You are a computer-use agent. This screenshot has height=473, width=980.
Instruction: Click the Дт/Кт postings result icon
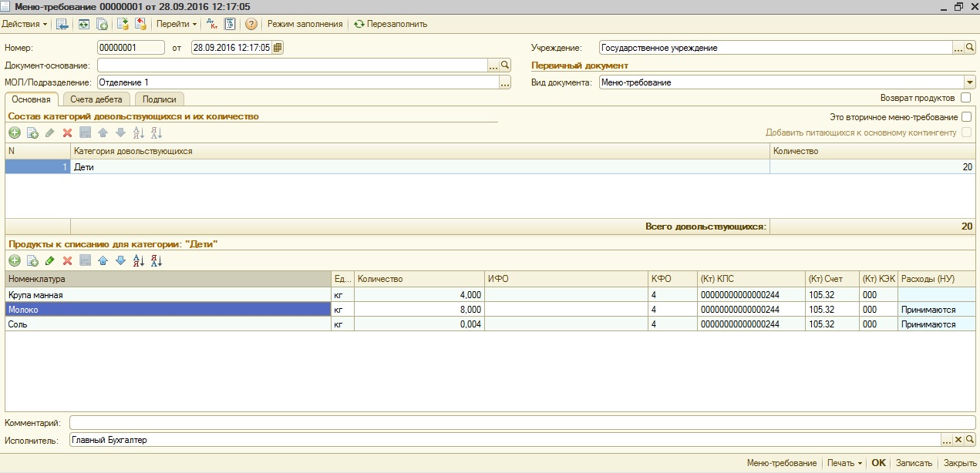pyautogui.click(x=214, y=24)
